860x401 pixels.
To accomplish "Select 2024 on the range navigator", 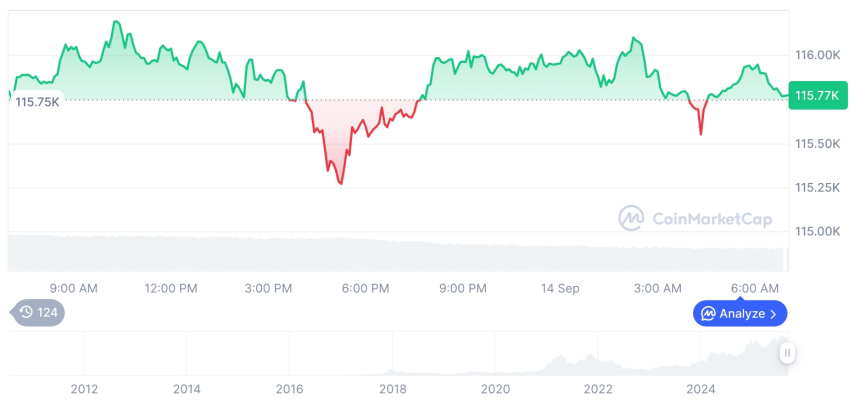I will [x=700, y=388].
